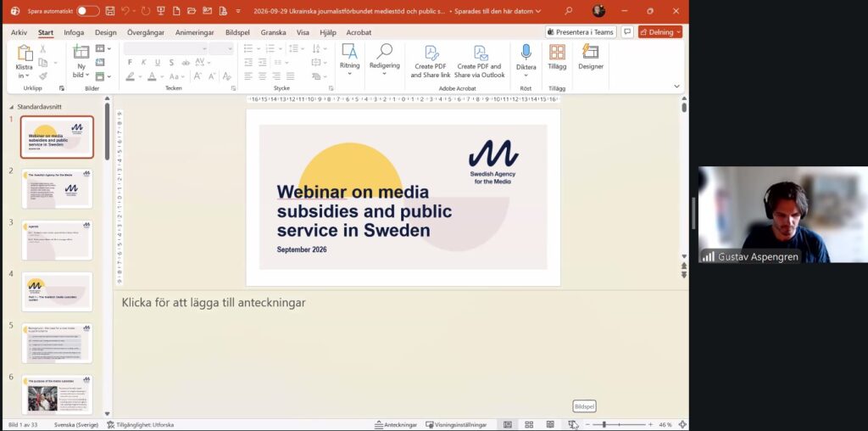Viewport: 868px width, 431px height.
Task: Click the Format Painter brush icon
Action: coord(42,76)
